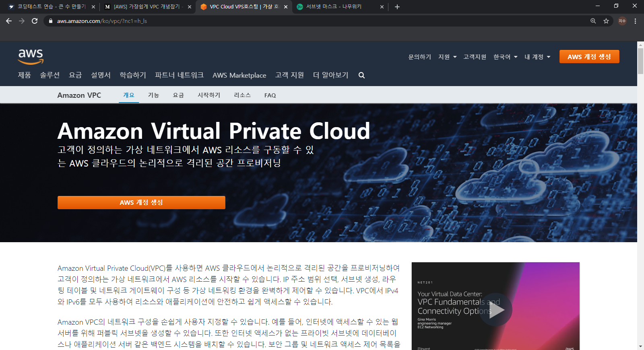Open the 요금 main menu item
The height and width of the screenshot is (350, 644).
click(75, 75)
